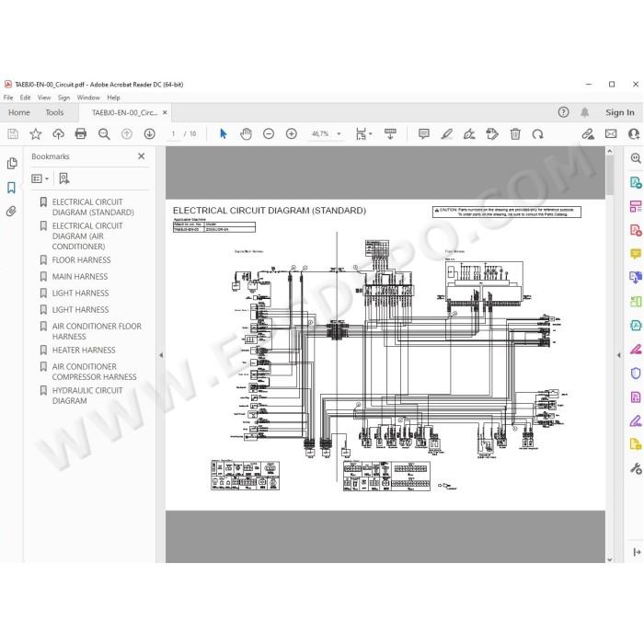
Task: Expand the right pane with arrow icon
Action: coord(637,552)
